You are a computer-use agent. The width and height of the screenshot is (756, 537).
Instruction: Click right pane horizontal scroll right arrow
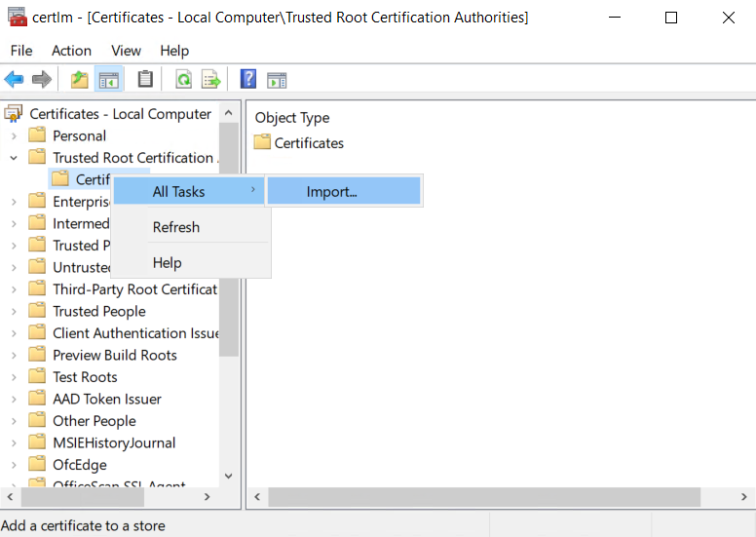pos(744,497)
